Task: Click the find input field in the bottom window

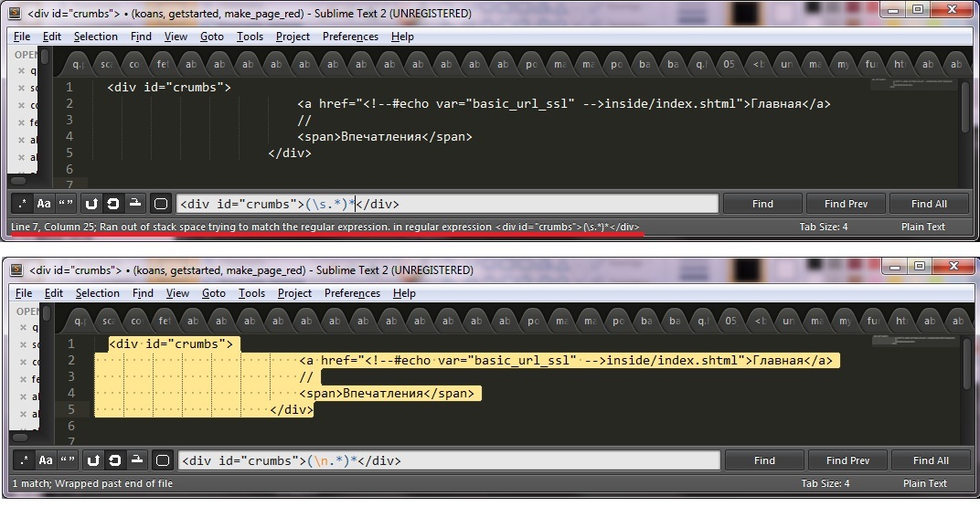Action: click(x=448, y=460)
